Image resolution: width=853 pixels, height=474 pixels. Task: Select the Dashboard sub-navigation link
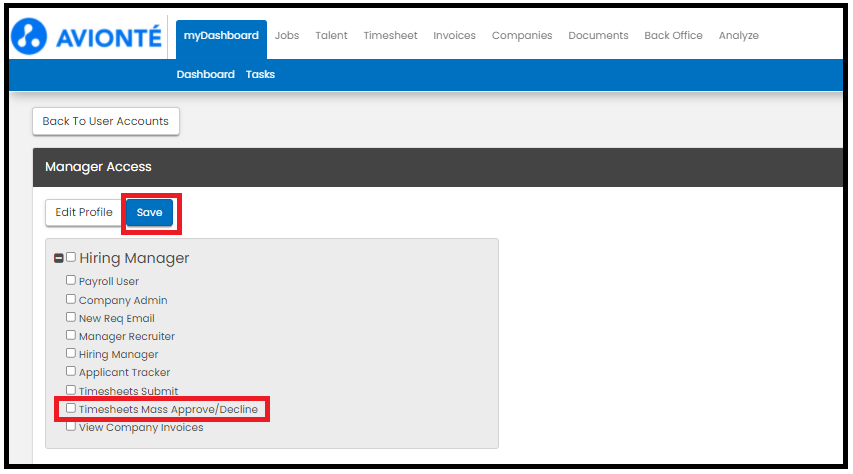pos(206,75)
